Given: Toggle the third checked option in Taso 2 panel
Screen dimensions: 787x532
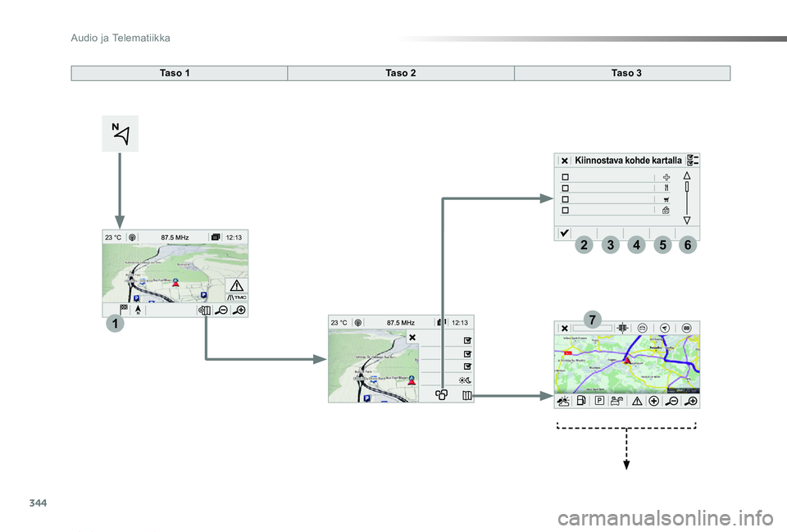Looking at the screenshot, I should click(x=467, y=366).
